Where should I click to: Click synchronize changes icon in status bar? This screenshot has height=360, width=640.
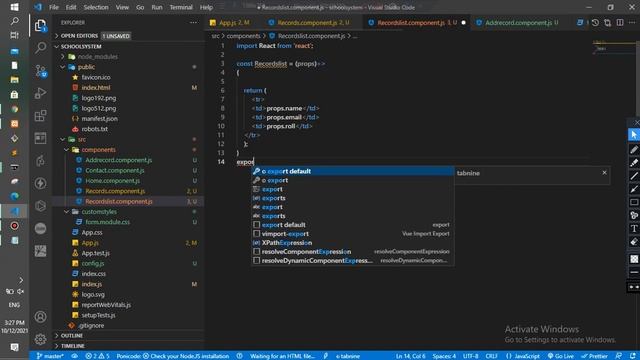(x=75, y=356)
